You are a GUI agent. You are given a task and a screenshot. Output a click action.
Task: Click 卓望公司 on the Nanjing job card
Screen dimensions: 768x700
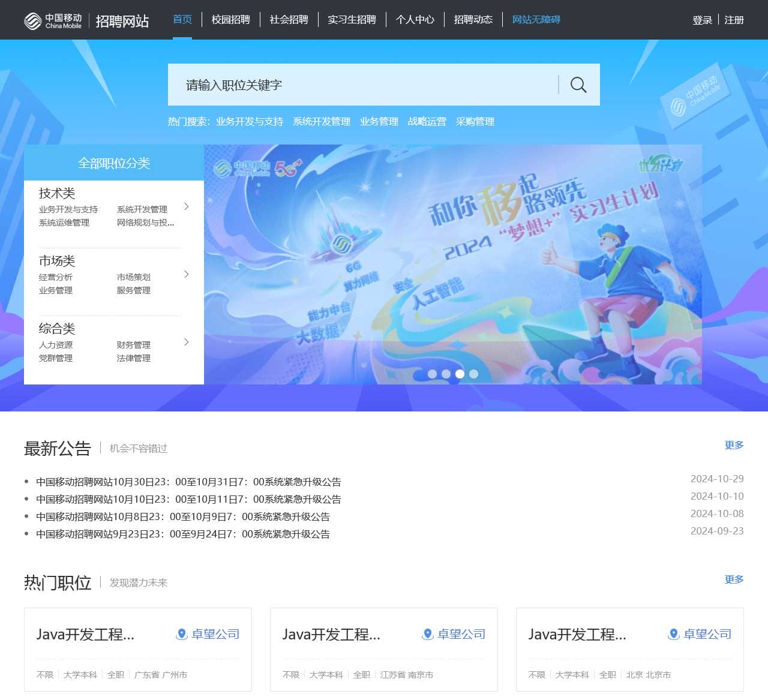coord(461,634)
